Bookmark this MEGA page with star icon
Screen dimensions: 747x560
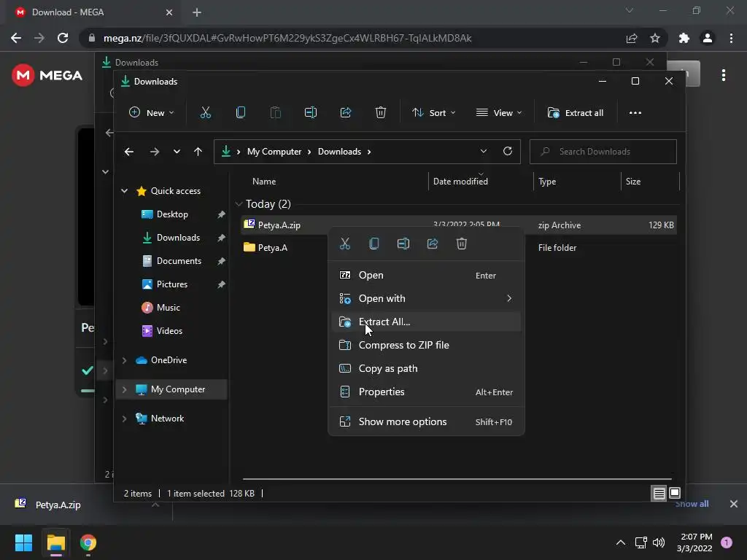point(655,38)
